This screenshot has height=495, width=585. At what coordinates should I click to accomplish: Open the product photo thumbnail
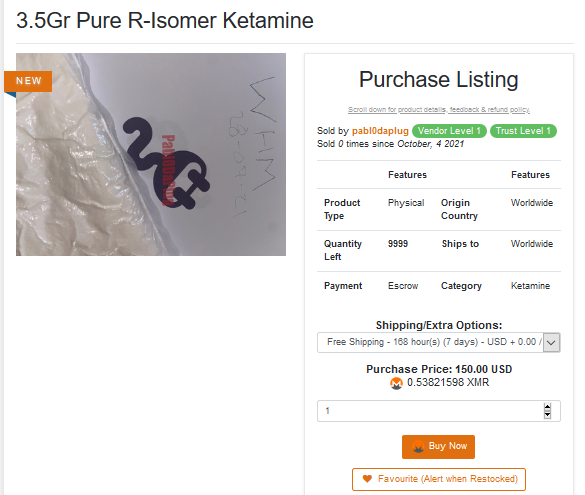point(151,154)
